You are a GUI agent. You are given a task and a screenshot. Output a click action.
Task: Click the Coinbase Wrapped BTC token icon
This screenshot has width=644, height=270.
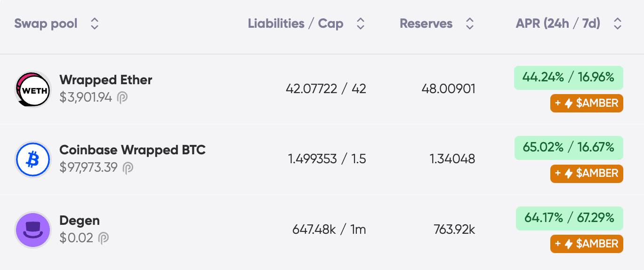click(x=33, y=160)
